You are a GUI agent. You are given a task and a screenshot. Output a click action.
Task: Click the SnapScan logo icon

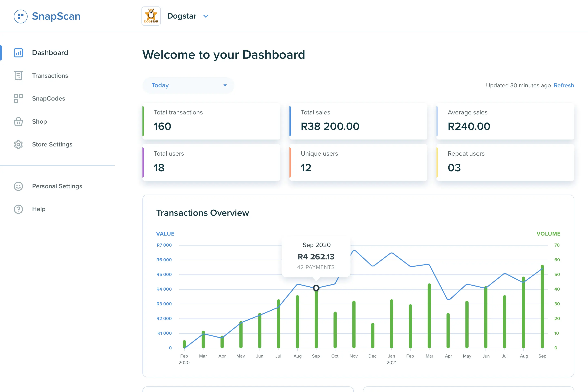coord(21,16)
